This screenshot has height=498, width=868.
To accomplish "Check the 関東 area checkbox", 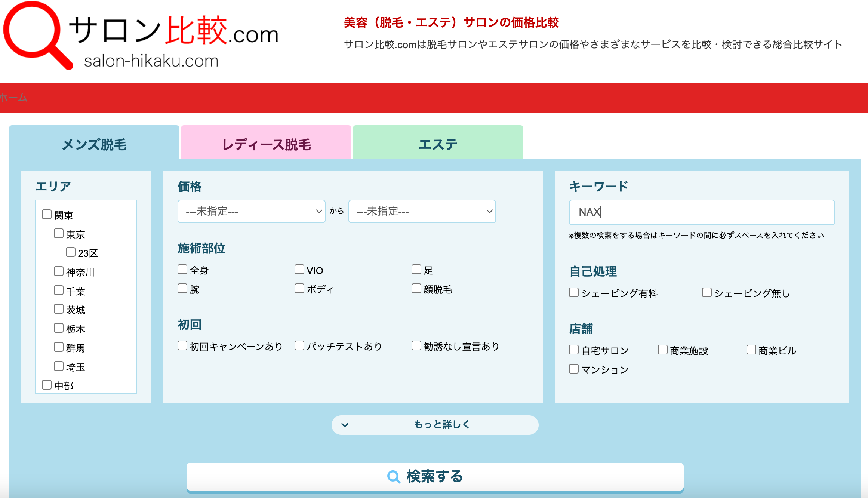I will tap(47, 215).
